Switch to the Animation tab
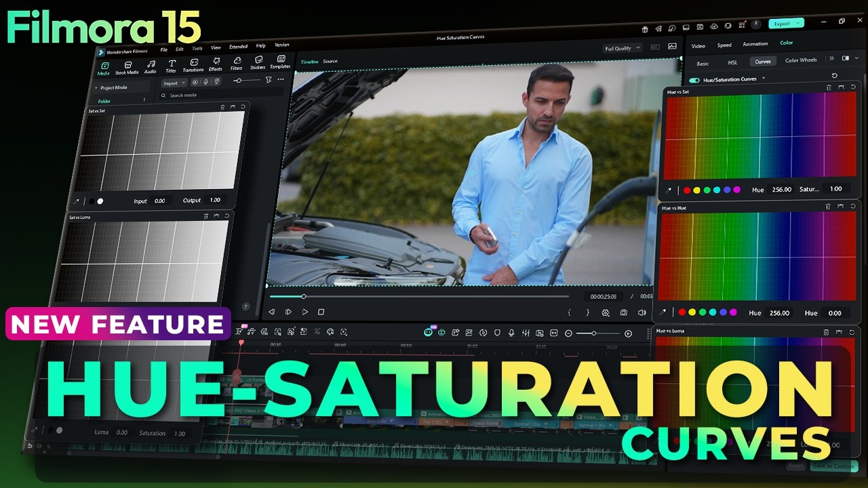This screenshot has height=488, width=868. coord(755,44)
